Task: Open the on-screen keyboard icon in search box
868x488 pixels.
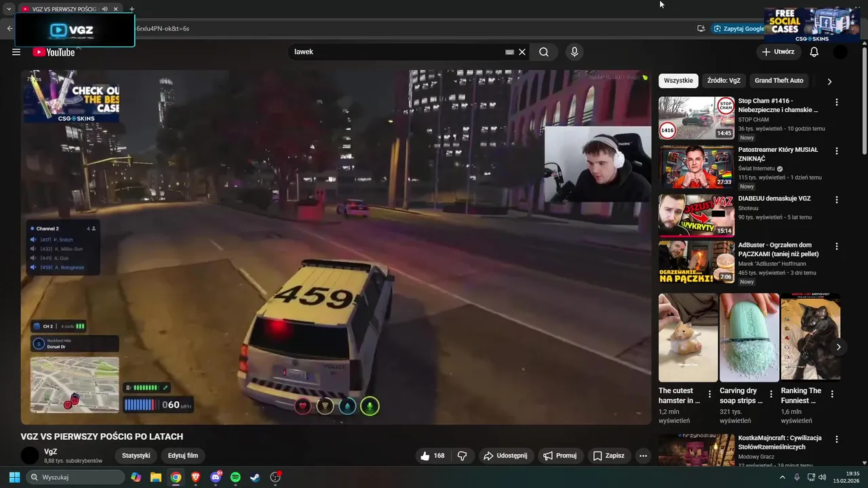Action: [x=510, y=52]
